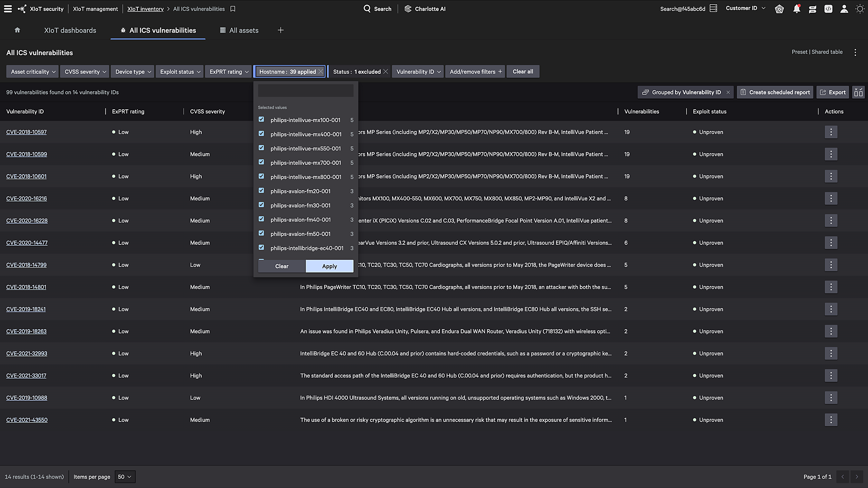868x488 pixels.
Task: Open notifications bell icon
Action: 796,9
